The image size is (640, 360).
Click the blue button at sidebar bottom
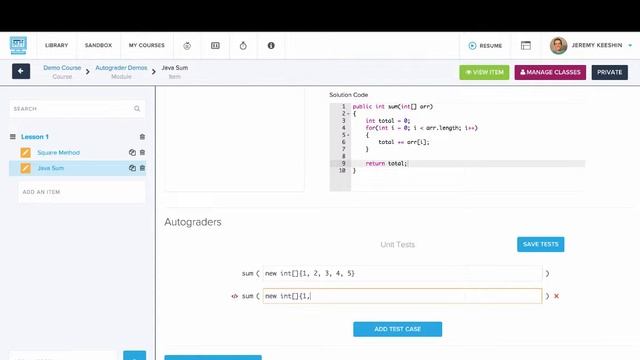(x=135, y=355)
